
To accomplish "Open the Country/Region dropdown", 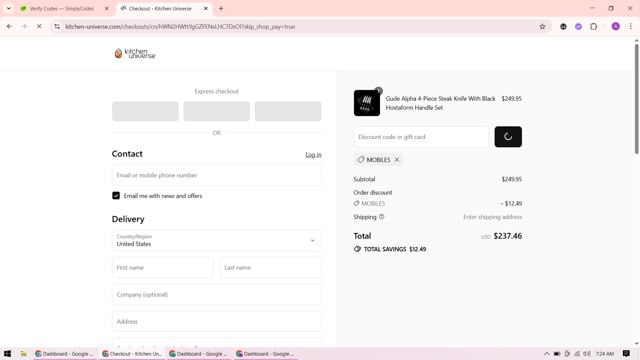I will pyautogui.click(x=216, y=240).
